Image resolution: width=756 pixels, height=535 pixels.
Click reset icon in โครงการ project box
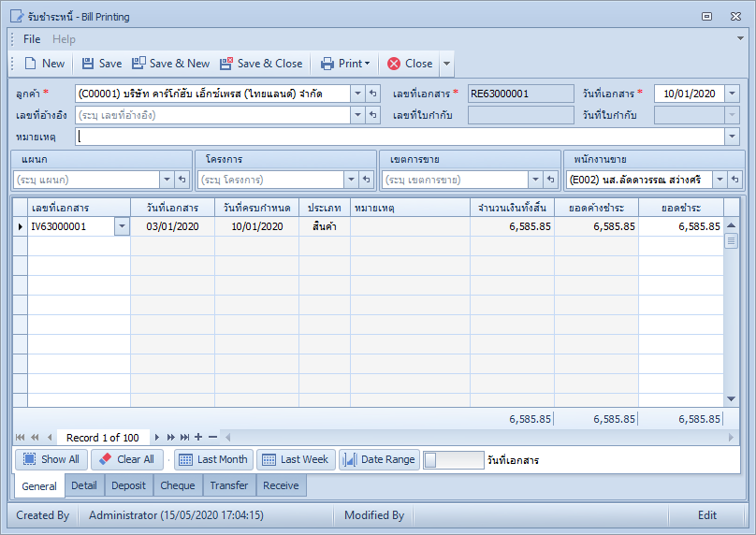(367, 180)
